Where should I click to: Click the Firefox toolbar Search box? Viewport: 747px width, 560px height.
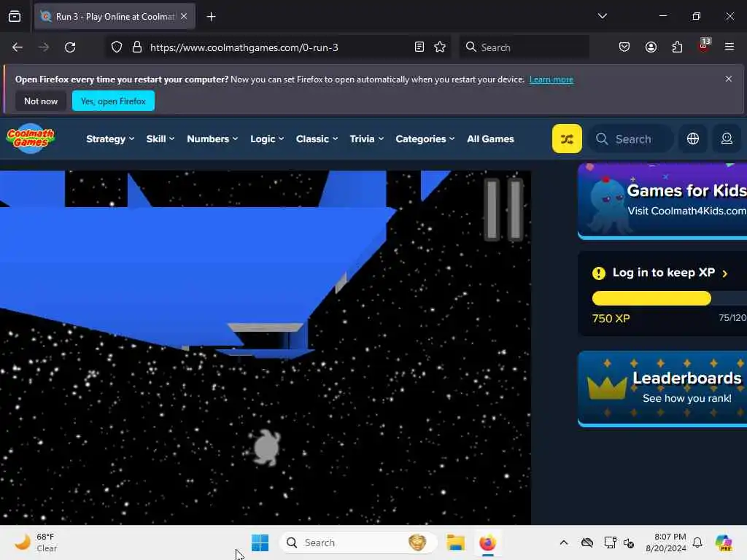pyautogui.click(x=524, y=47)
